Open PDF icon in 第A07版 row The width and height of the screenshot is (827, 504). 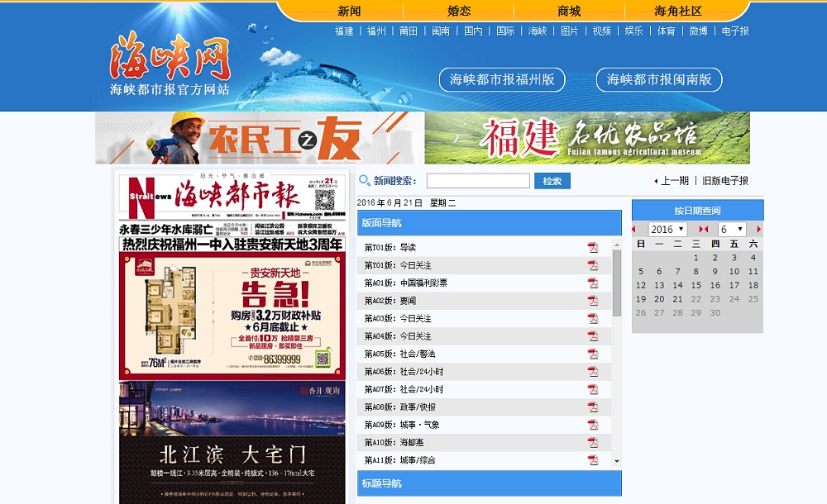593,390
